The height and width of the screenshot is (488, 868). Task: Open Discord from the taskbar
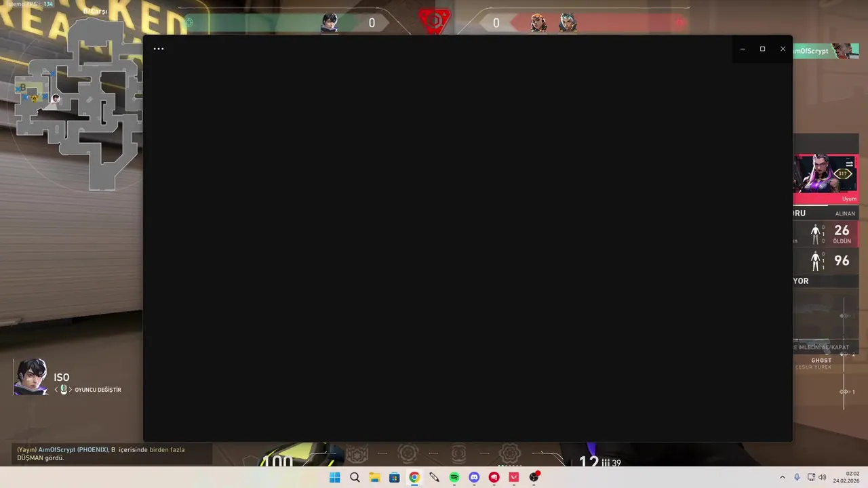click(474, 477)
